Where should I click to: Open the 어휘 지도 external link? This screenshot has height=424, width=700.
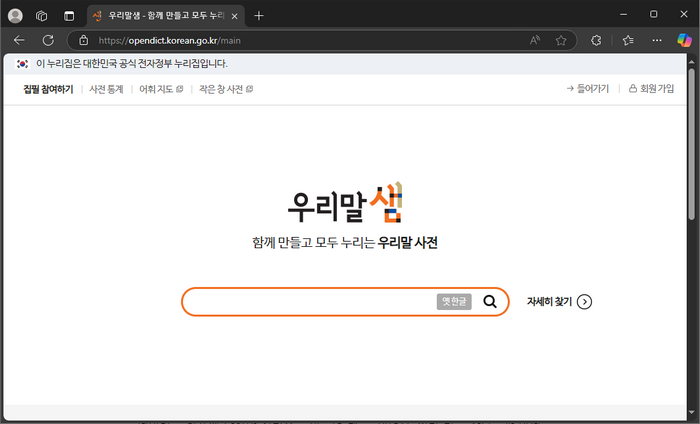coord(160,89)
